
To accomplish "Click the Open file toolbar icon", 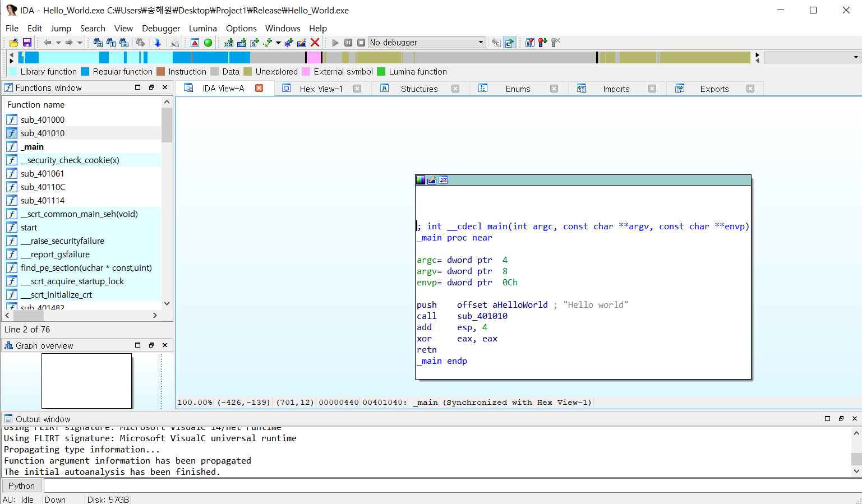I will 14,43.
